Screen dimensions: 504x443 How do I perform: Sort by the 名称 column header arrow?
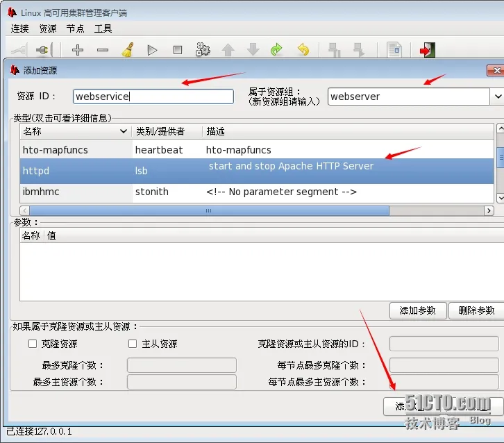click(x=124, y=131)
